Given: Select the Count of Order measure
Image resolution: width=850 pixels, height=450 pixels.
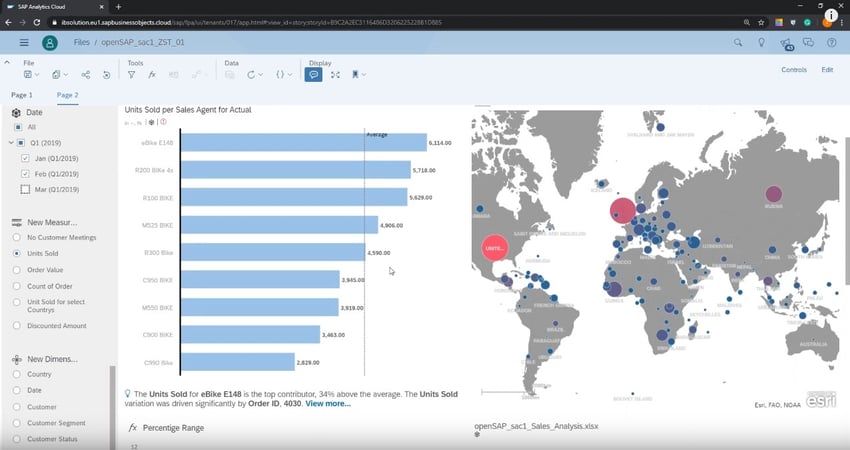Looking at the screenshot, I should tap(17, 286).
